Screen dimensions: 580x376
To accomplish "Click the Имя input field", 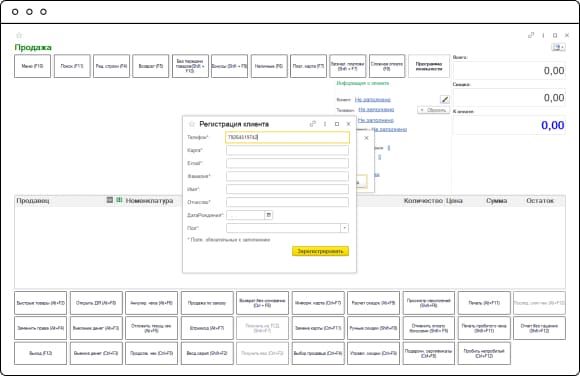I will click(x=287, y=189).
